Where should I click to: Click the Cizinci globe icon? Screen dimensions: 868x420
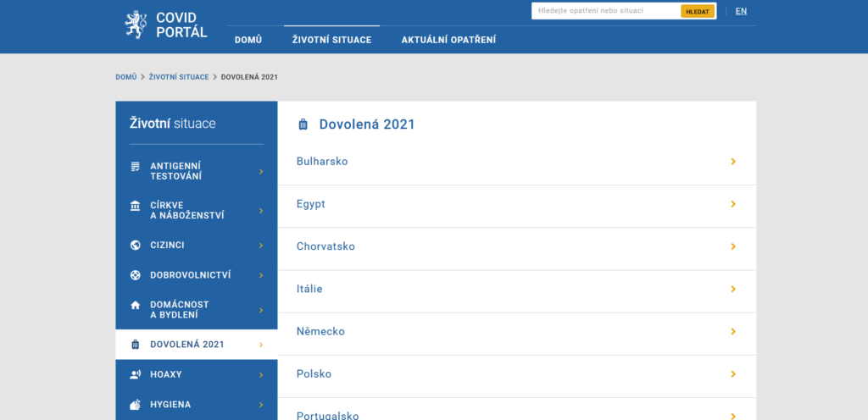(x=135, y=246)
